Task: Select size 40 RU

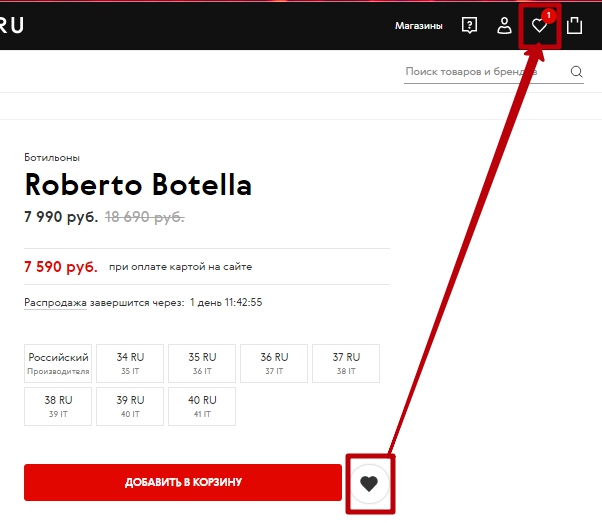Action: (202, 406)
